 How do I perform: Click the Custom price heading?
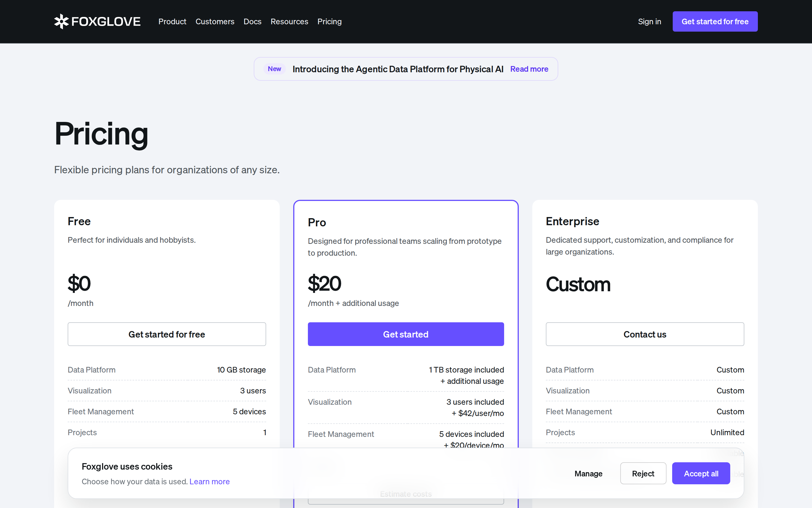click(578, 284)
